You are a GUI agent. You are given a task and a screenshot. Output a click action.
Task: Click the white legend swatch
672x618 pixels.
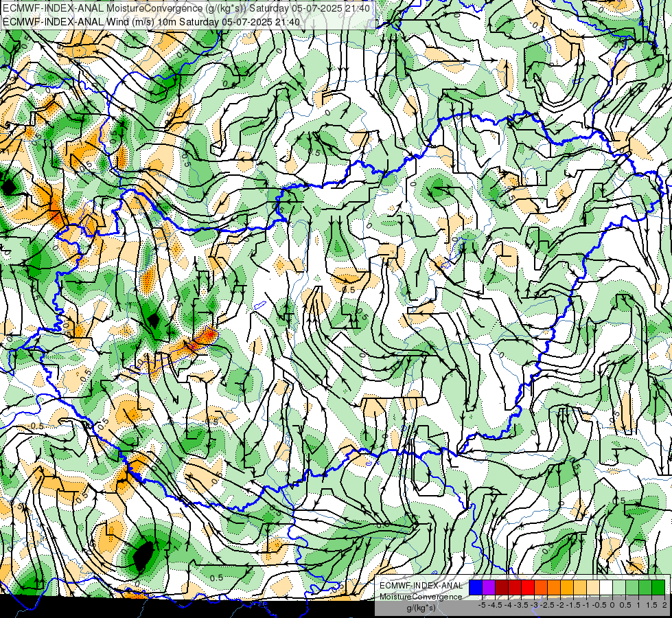pos(606,588)
